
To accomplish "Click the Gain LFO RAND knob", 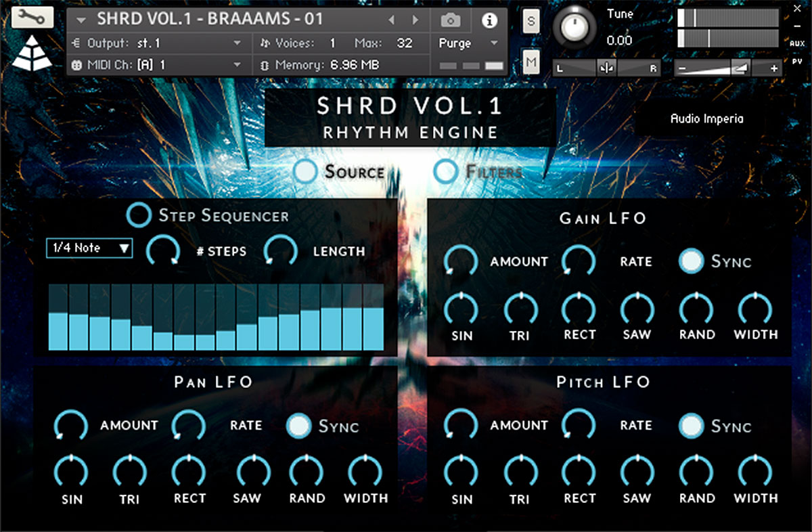I will (696, 309).
